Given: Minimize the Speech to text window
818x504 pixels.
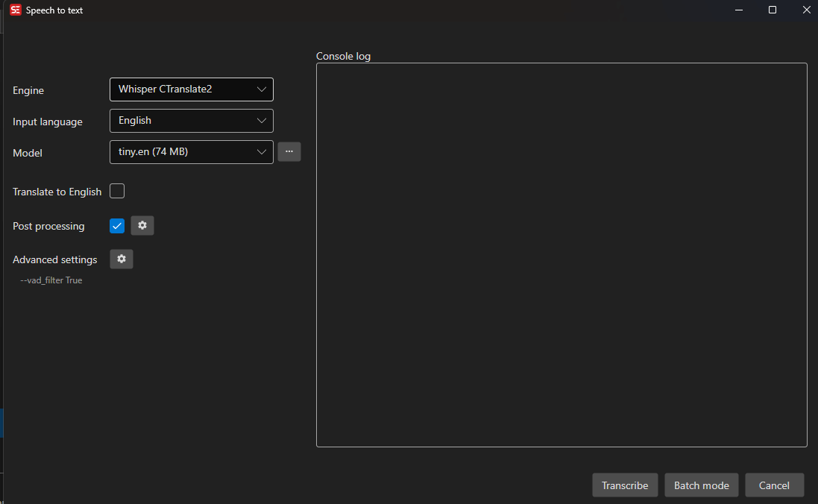Looking at the screenshot, I should click(x=738, y=10).
